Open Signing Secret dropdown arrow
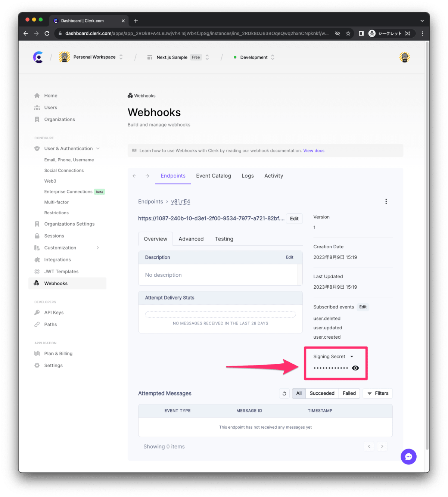Screen dimensions: 448x497 (352, 357)
